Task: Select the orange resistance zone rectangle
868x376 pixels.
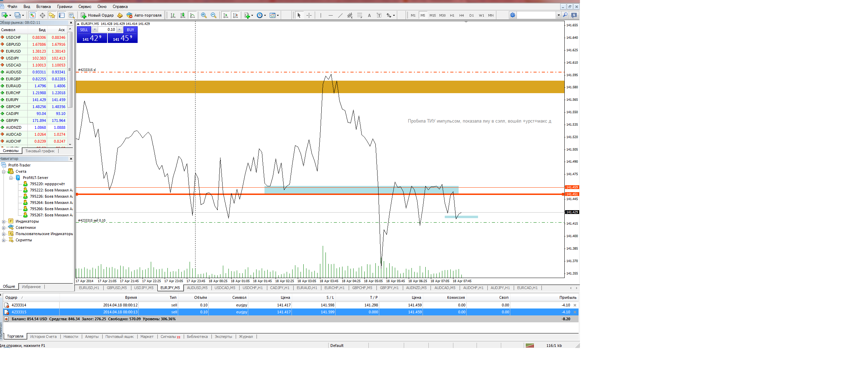Action: (x=320, y=87)
